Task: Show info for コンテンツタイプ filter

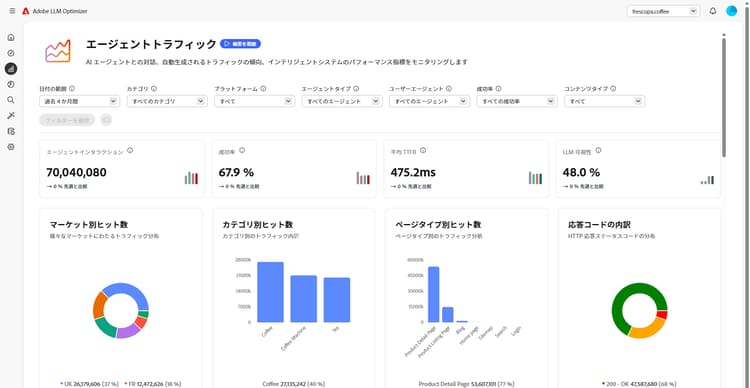Action: click(x=613, y=89)
